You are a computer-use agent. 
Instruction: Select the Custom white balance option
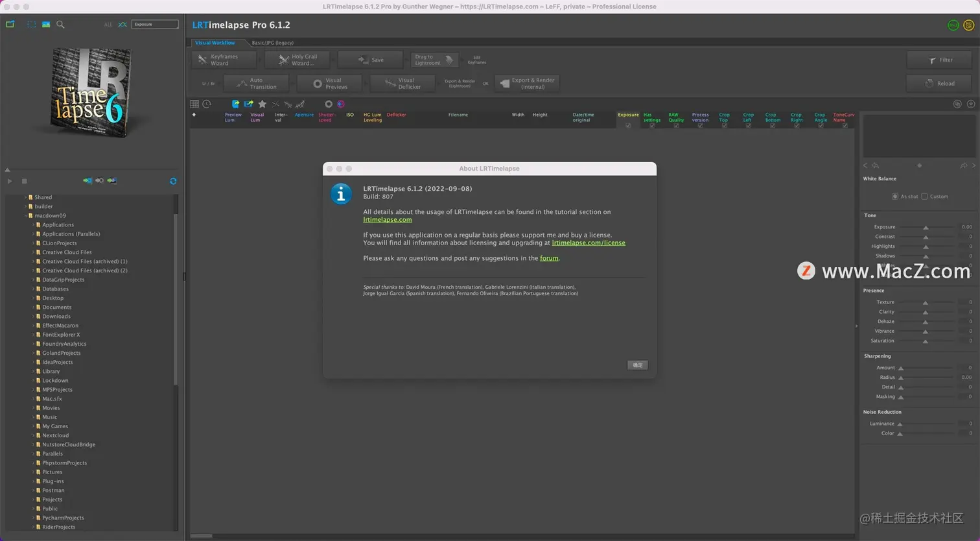tap(924, 196)
